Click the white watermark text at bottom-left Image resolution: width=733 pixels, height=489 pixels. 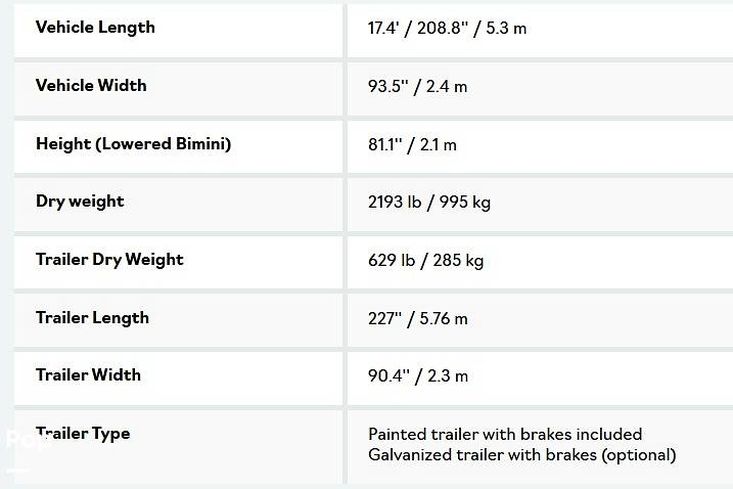(20, 440)
